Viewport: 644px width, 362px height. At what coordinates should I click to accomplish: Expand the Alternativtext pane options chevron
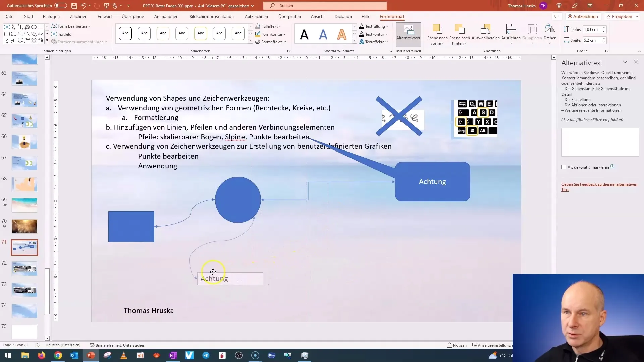click(x=625, y=62)
